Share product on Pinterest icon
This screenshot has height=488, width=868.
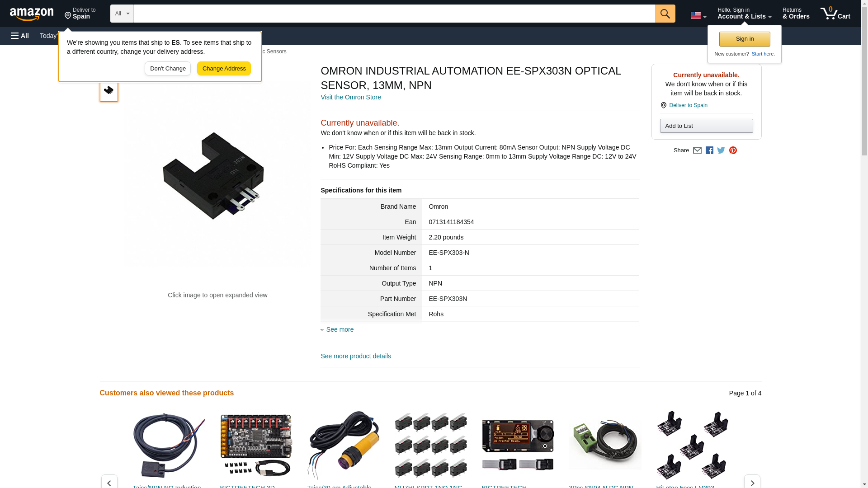click(x=733, y=150)
